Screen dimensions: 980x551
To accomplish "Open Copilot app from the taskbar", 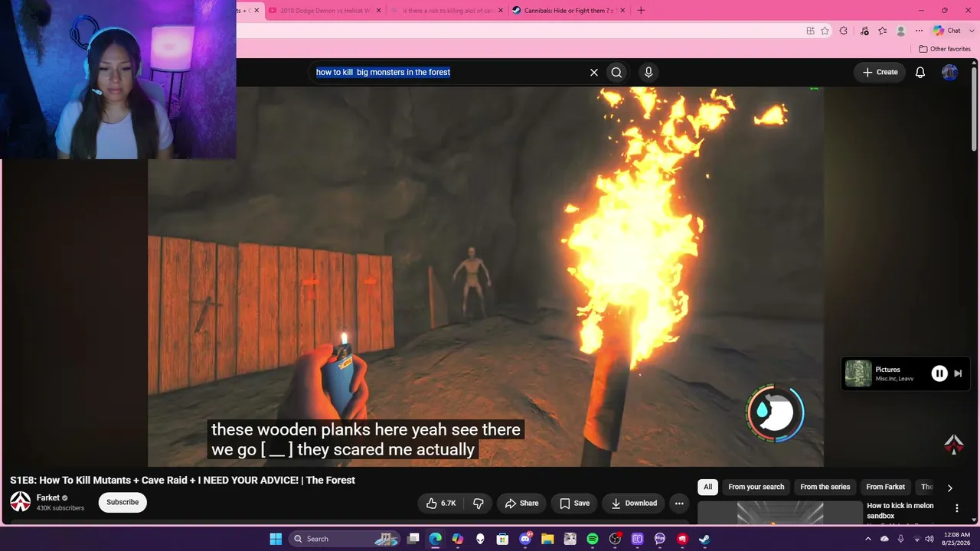I will (x=458, y=539).
